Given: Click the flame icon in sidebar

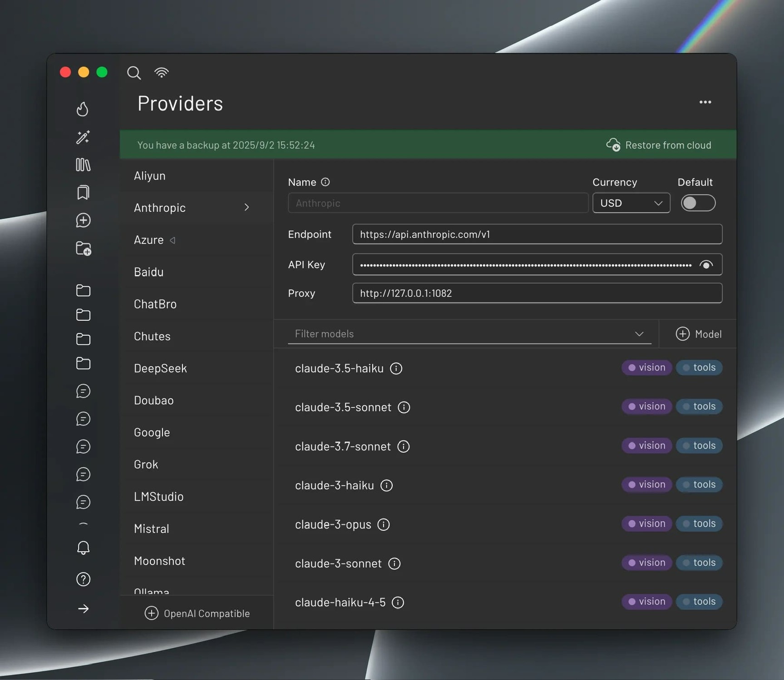Looking at the screenshot, I should [x=83, y=109].
